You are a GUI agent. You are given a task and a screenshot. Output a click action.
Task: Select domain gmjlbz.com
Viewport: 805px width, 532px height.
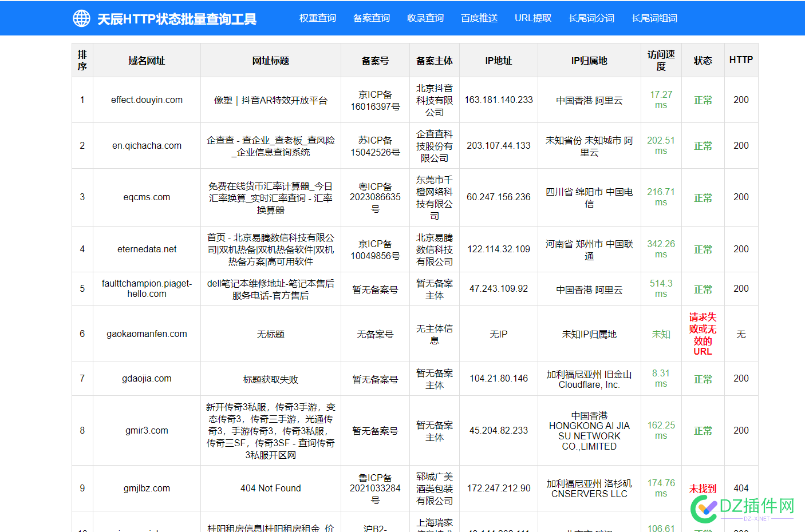tap(147, 488)
